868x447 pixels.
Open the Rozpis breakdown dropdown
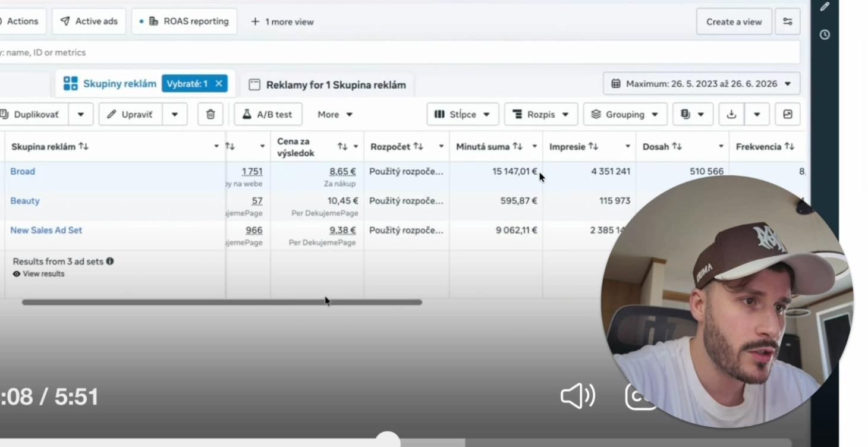(541, 114)
